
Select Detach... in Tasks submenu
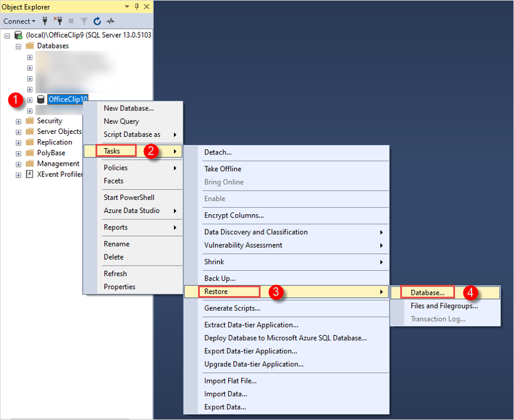286,152
